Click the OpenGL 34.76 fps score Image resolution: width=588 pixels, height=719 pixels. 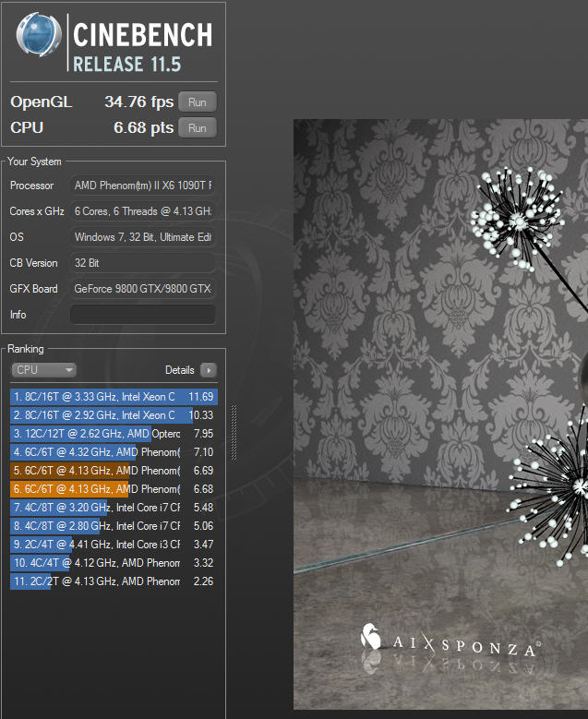pos(139,102)
